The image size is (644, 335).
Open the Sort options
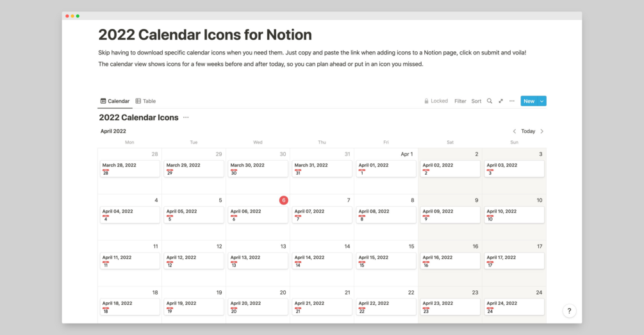[x=476, y=101]
